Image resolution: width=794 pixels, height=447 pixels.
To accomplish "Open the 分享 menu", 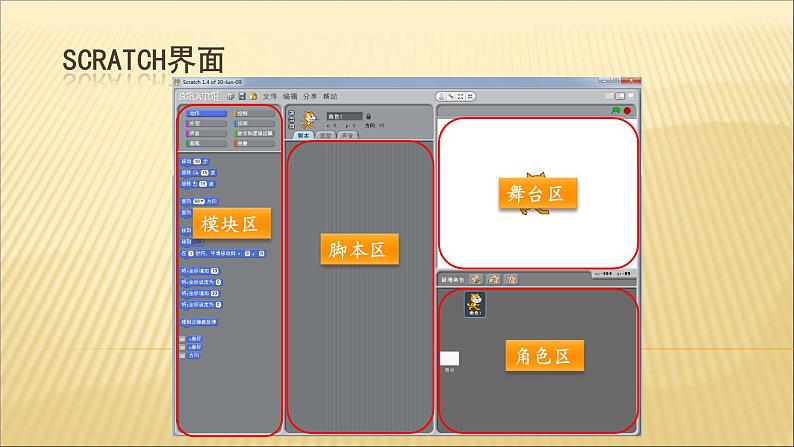I will [310, 96].
